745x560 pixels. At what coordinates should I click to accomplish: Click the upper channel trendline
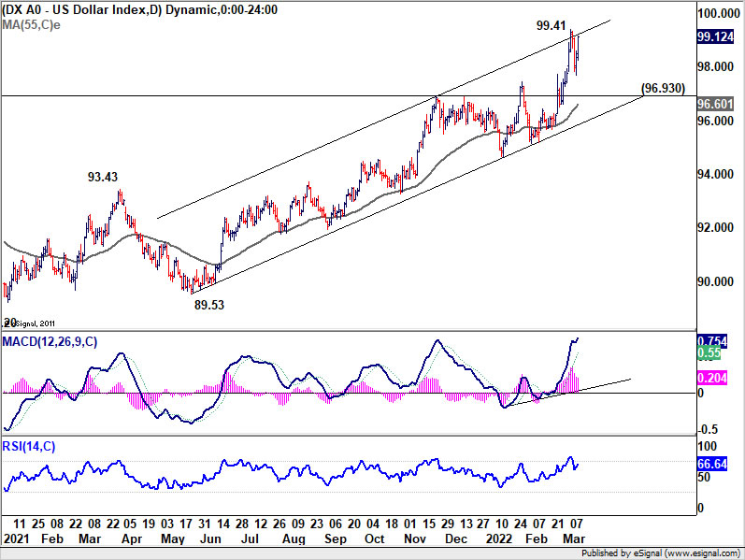[x=384, y=119]
